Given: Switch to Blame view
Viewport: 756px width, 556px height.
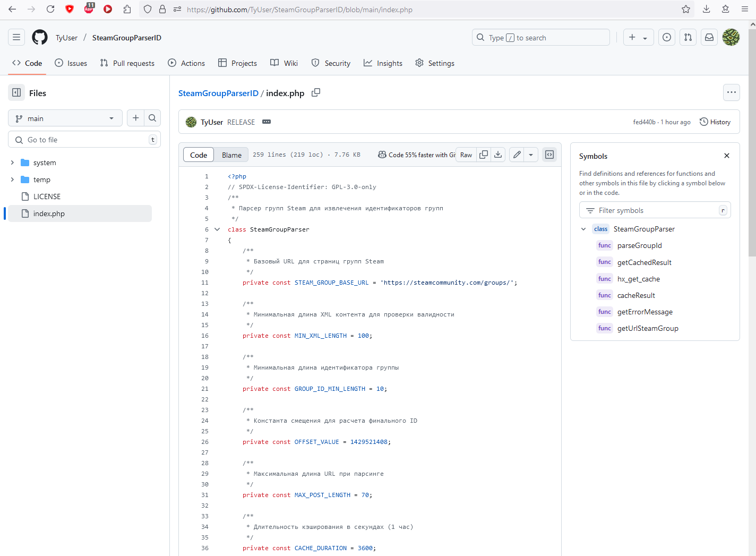Looking at the screenshot, I should (x=231, y=155).
